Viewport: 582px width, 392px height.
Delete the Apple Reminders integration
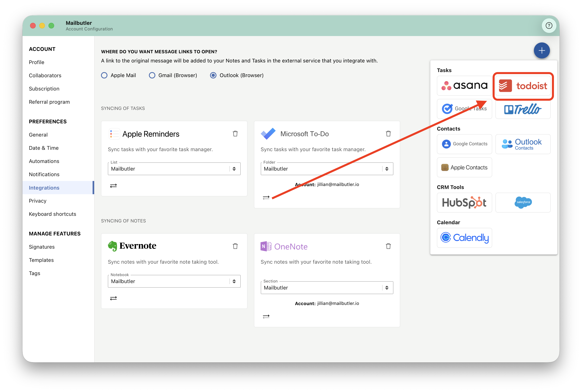(x=235, y=134)
